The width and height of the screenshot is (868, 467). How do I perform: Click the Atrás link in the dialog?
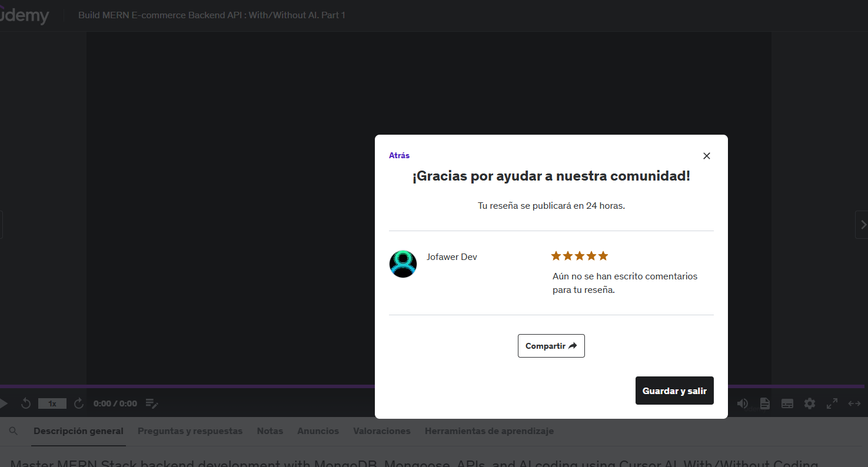399,155
